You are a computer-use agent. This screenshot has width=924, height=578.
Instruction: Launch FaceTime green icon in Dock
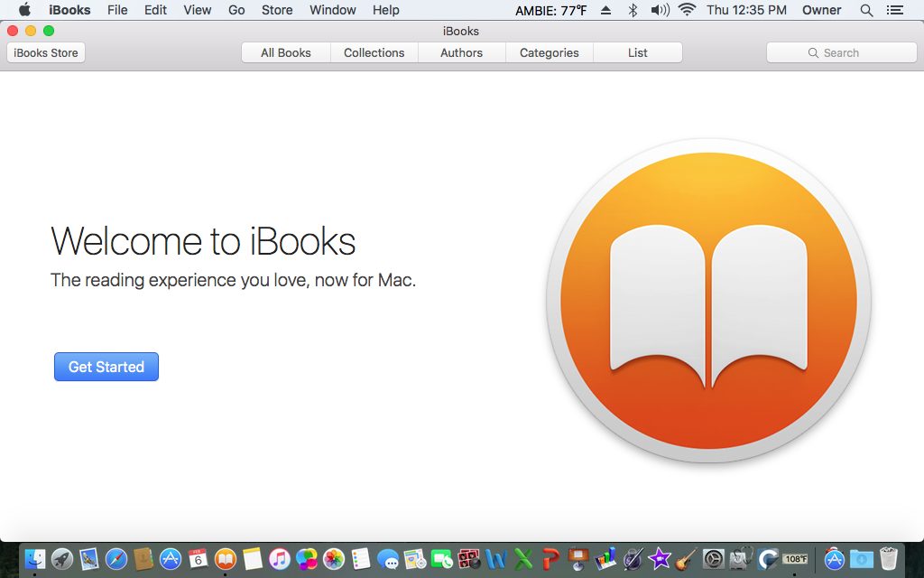442,558
